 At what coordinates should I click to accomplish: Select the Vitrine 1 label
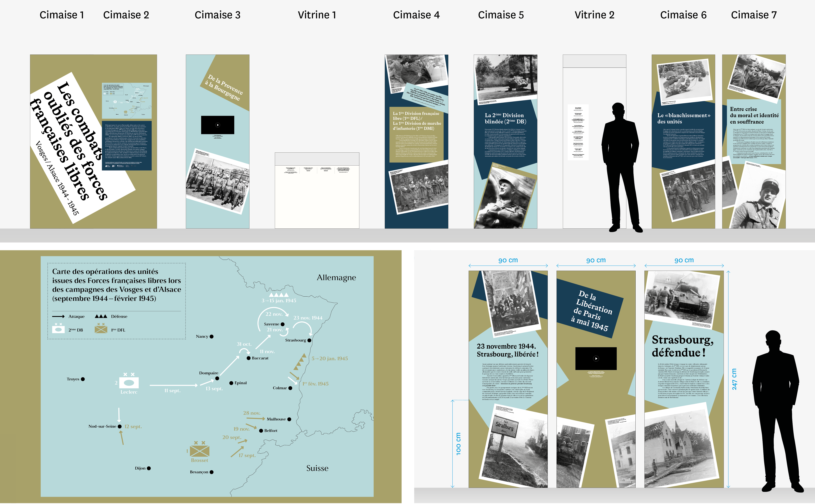point(317,15)
